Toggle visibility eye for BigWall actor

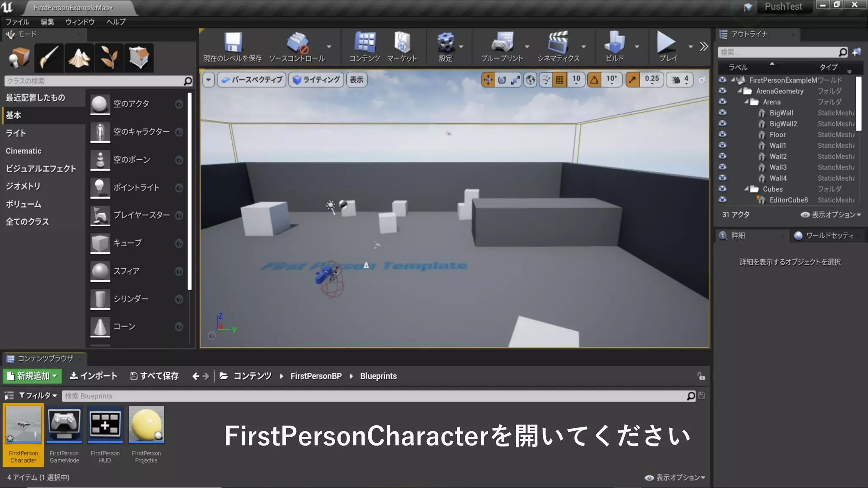click(723, 113)
